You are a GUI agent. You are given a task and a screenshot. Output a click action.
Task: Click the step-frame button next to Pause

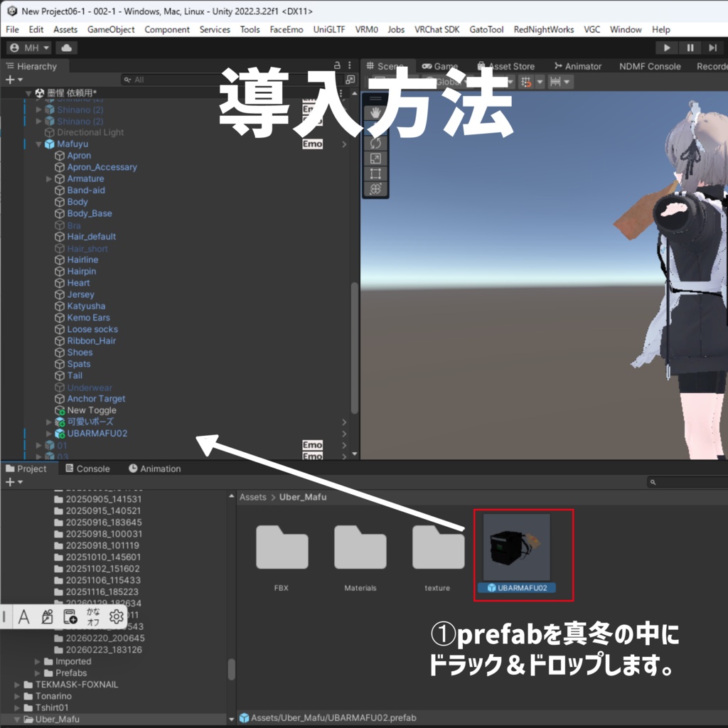click(712, 48)
